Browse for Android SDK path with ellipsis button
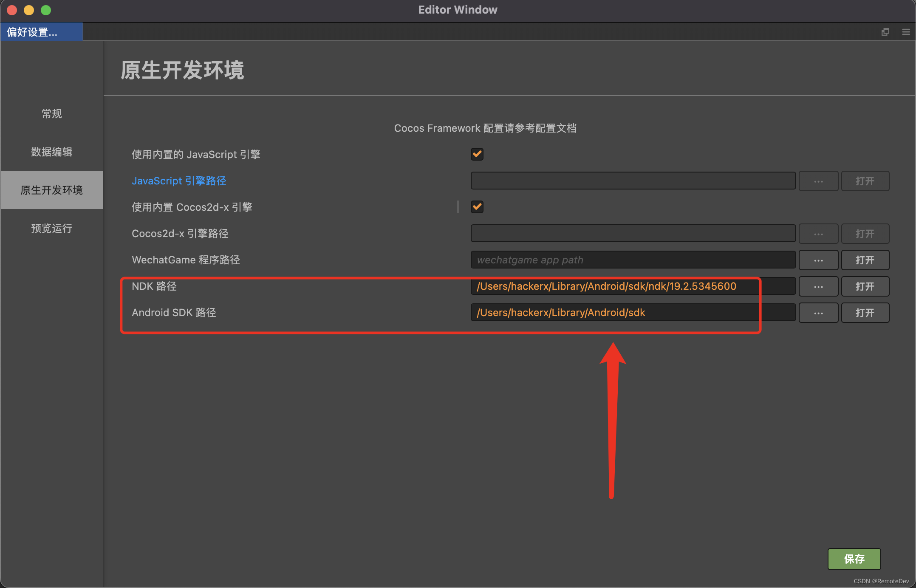Image resolution: width=916 pixels, height=588 pixels. click(x=818, y=313)
